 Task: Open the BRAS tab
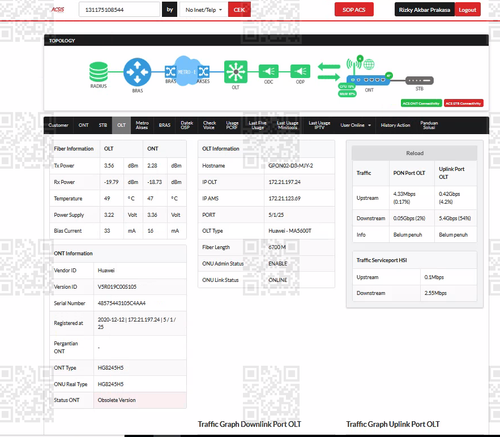(x=164, y=125)
